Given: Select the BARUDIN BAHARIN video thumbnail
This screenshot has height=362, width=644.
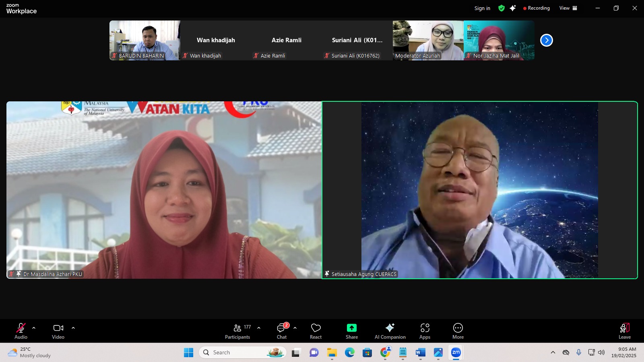Looking at the screenshot, I should click(x=144, y=40).
